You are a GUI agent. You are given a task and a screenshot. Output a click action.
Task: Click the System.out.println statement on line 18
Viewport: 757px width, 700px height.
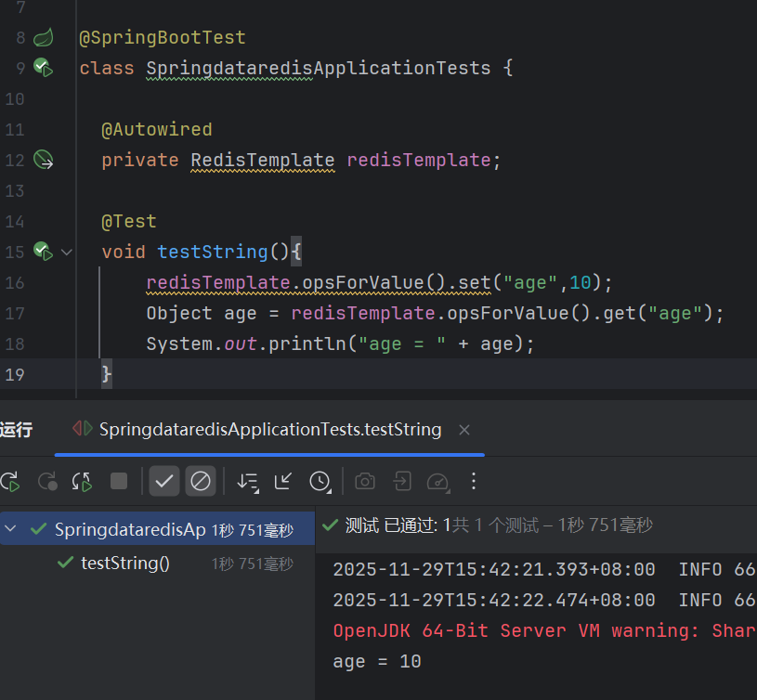tap(340, 344)
